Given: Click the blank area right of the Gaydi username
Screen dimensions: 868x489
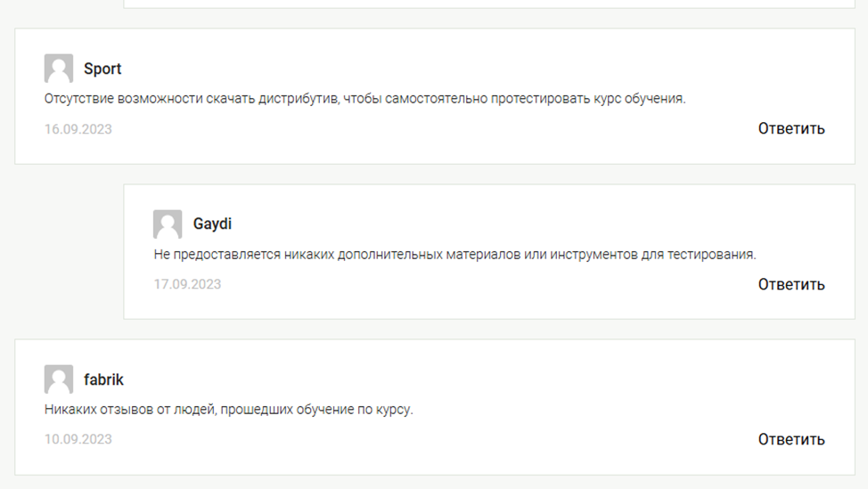Looking at the screenshot, I should [x=517, y=224].
